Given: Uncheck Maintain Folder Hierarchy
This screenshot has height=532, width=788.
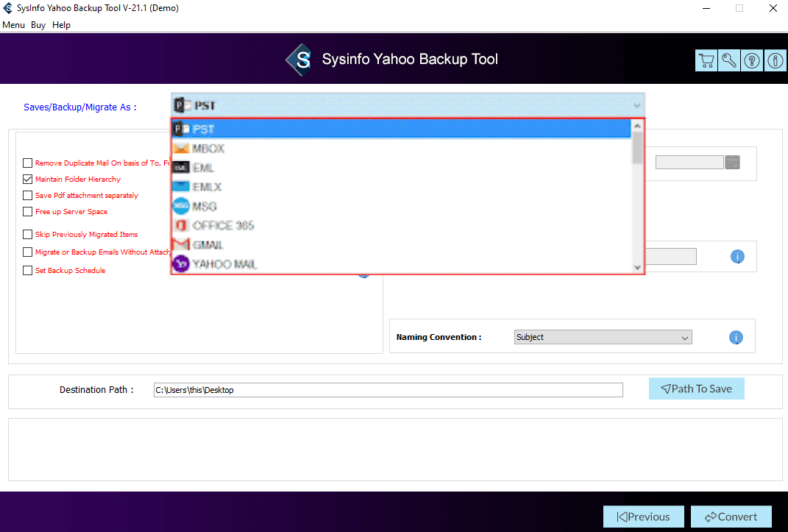Looking at the screenshot, I should 28,179.
